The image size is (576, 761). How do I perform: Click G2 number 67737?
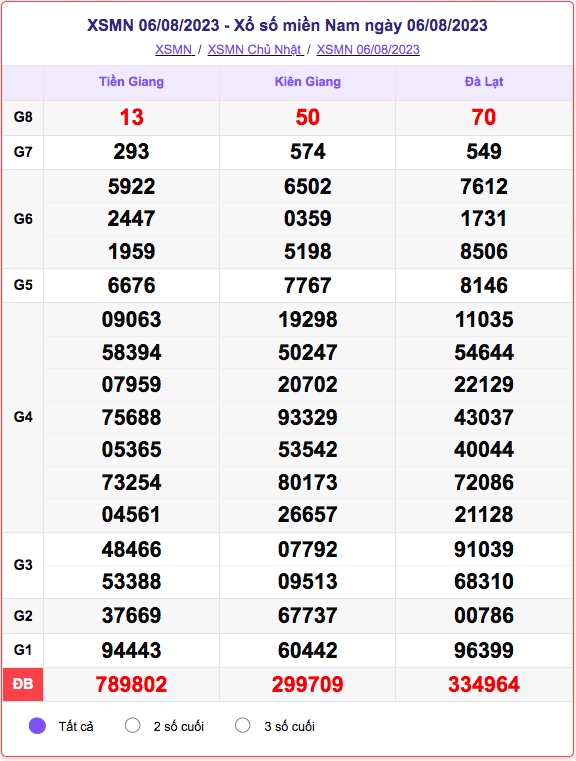tap(308, 616)
